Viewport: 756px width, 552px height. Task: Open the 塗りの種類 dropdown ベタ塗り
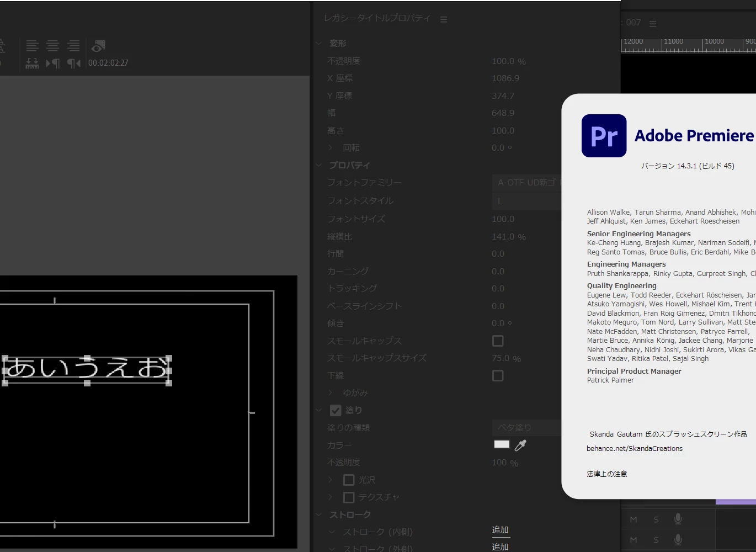point(526,428)
